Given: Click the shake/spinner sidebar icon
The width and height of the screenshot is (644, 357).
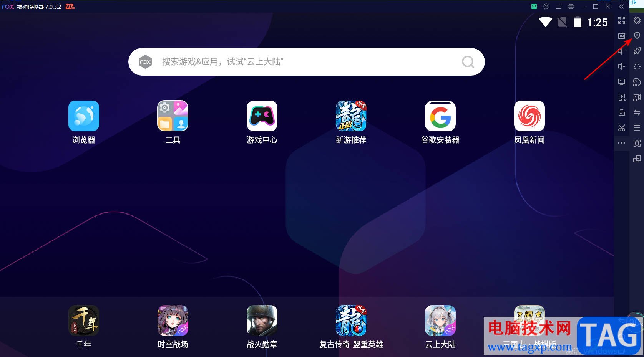Looking at the screenshot, I should pyautogui.click(x=637, y=66).
